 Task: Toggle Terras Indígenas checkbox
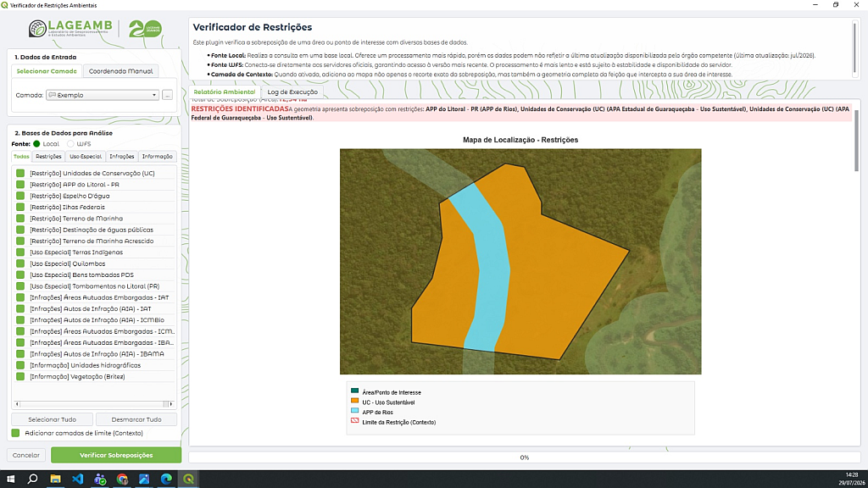[x=20, y=252]
